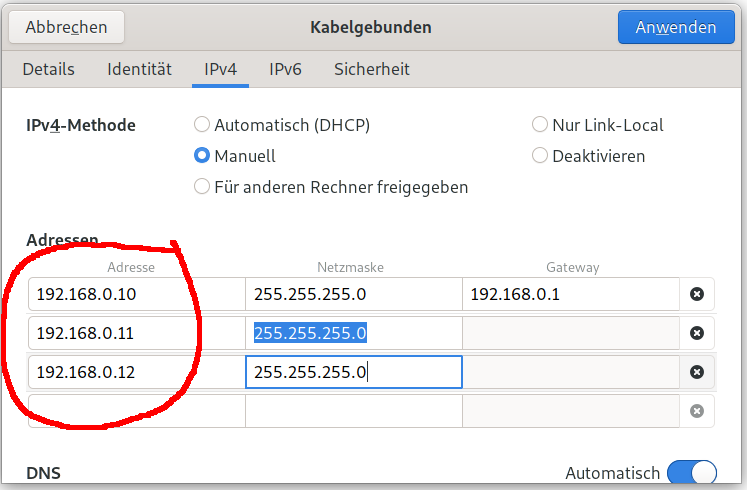Click the empty Adresse field in last row
This screenshot has height=490, width=747.
[137, 411]
